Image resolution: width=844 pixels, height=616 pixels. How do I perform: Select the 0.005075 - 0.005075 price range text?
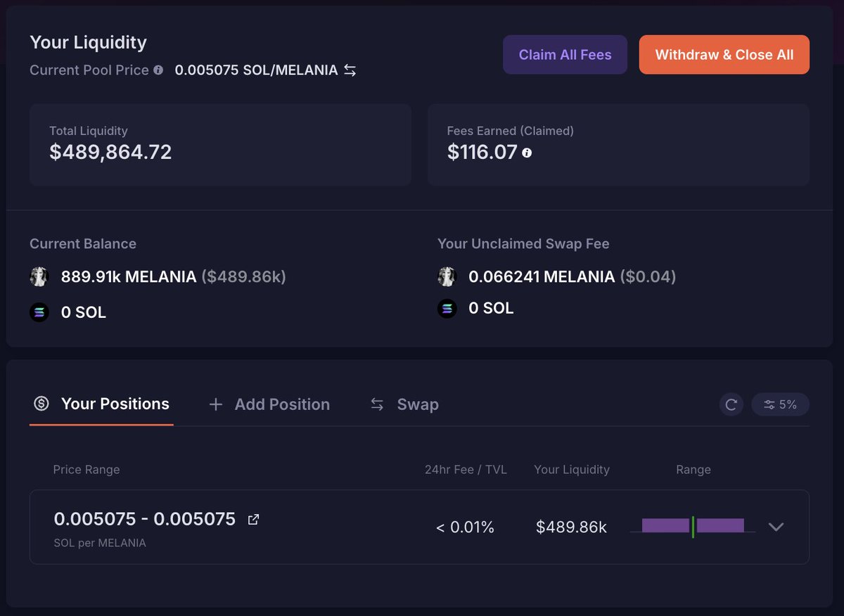(x=145, y=519)
